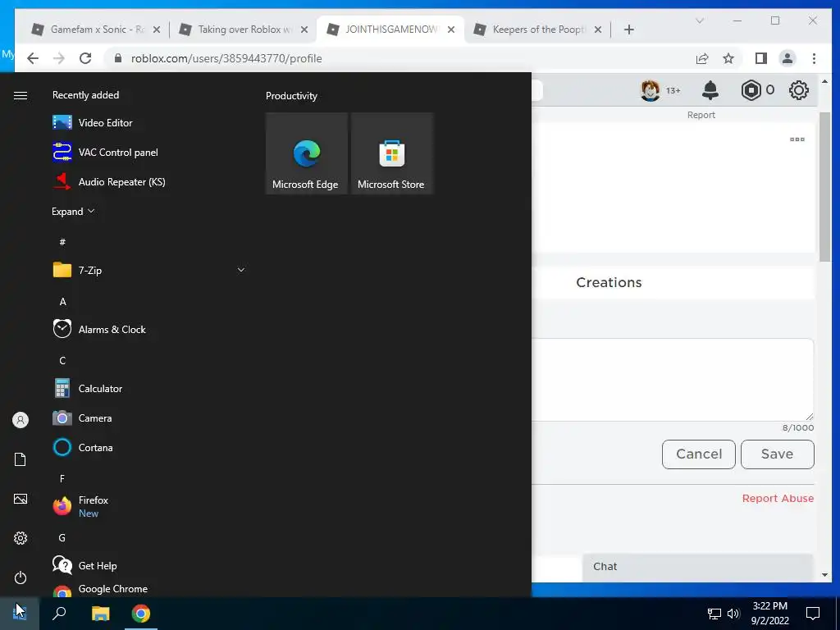Open the Microsoft Edge tile

[x=307, y=153]
